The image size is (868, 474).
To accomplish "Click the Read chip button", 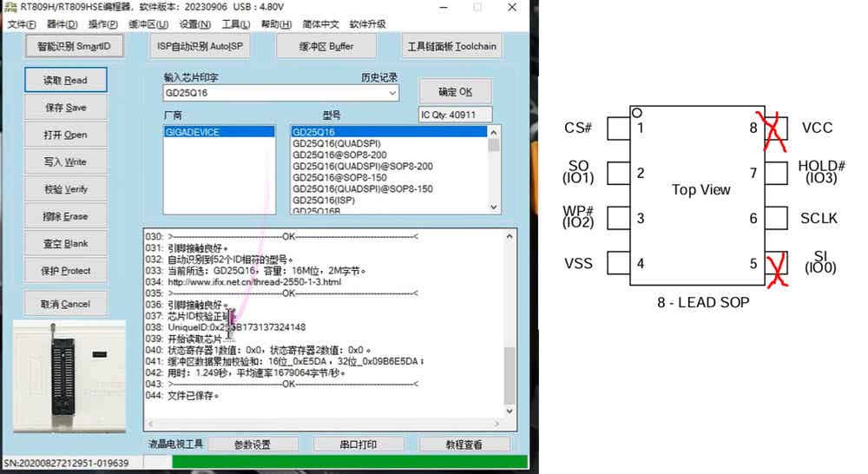I will tap(65, 80).
